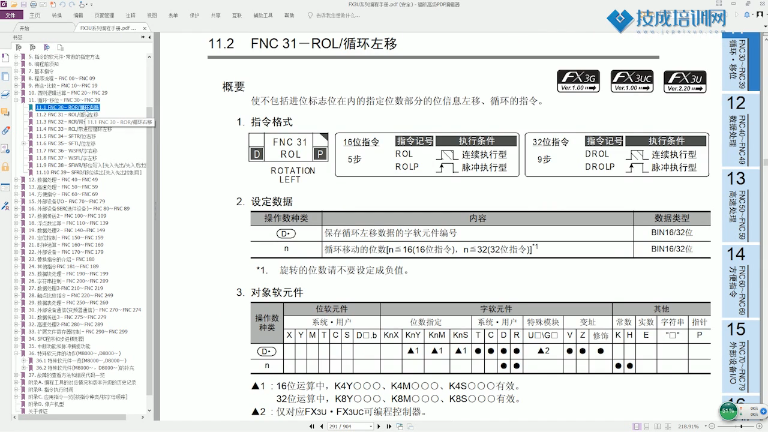Click the first bookmark expand-all toolbar icon
Screen dimensions: 768x432
[x=19, y=48]
